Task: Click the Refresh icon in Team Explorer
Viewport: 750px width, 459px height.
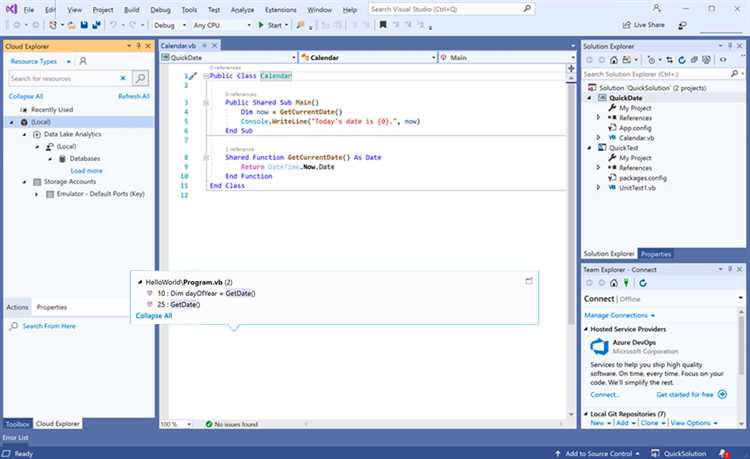Action: coord(643,284)
